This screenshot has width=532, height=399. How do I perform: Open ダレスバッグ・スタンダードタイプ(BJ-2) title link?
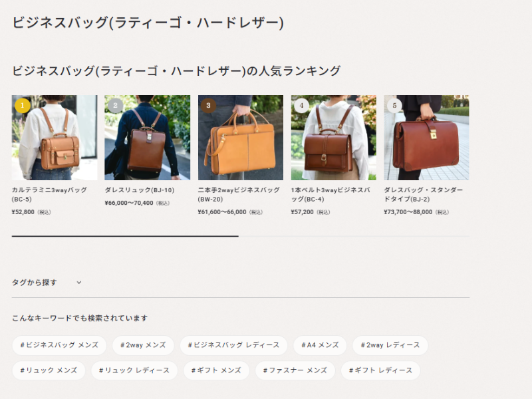coord(423,194)
